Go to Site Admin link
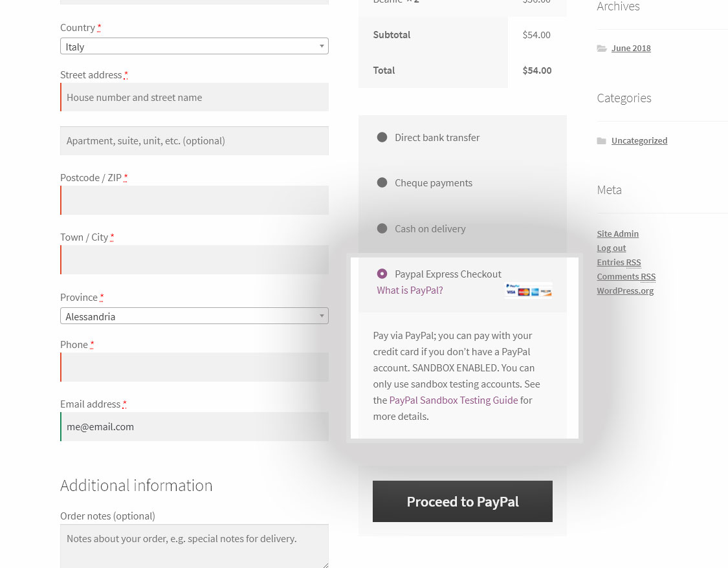 (x=617, y=234)
